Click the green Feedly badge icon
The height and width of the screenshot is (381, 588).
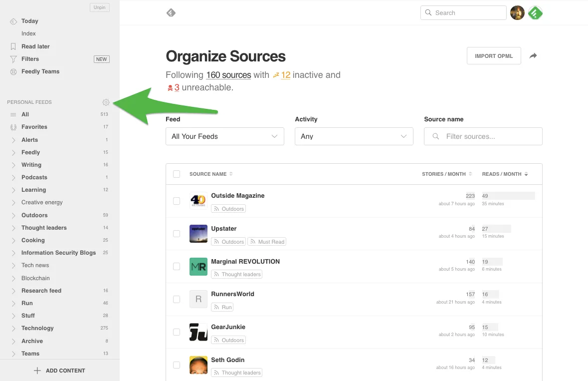pyautogui.click(x=535, y=13)
